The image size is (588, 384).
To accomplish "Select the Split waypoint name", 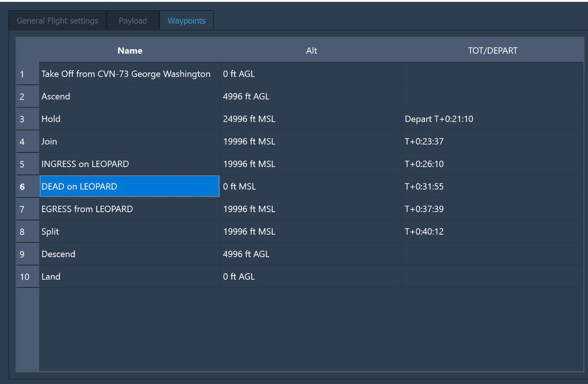I will [130, 232].
